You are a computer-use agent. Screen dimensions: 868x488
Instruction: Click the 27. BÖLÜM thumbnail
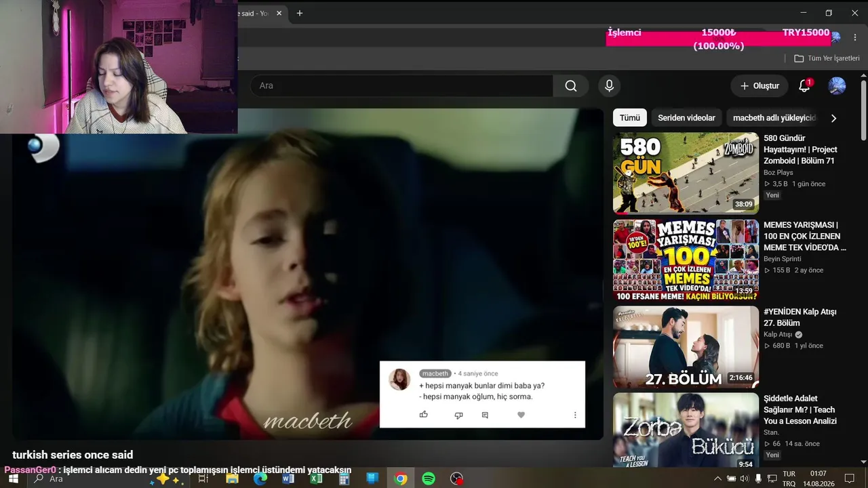686,347
